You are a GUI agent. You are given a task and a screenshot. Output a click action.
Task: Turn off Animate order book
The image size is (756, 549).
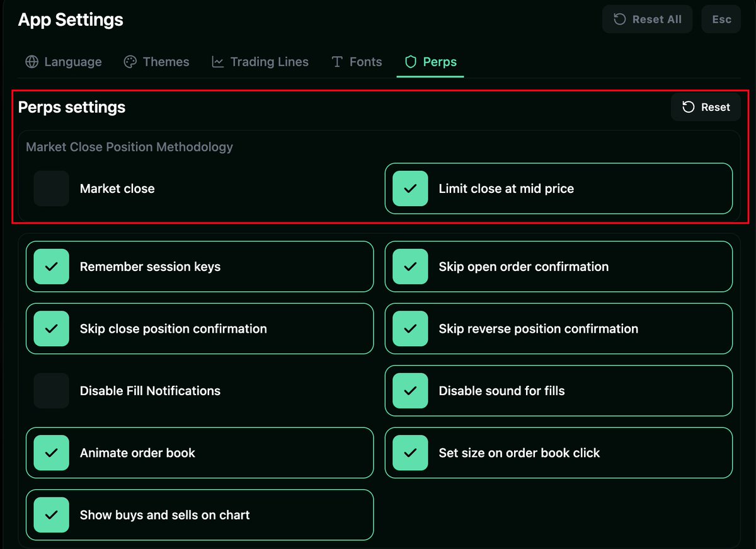(x=52, y=453)
